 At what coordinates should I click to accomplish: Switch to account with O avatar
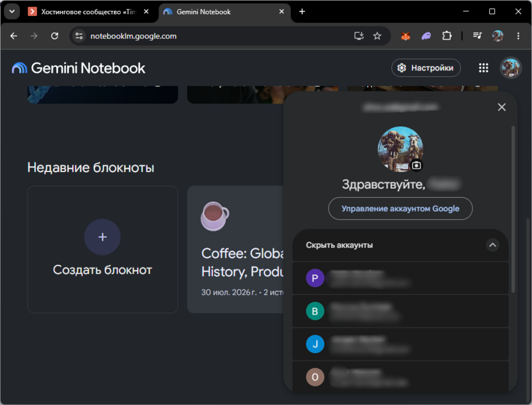(x=400, y=377)
